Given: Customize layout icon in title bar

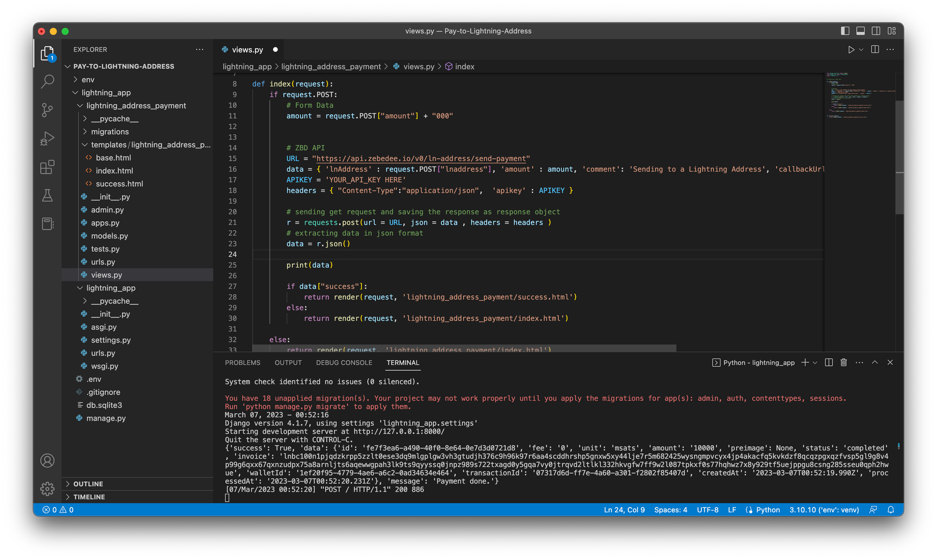Looking at the screenshot, I should coord(892,31).
